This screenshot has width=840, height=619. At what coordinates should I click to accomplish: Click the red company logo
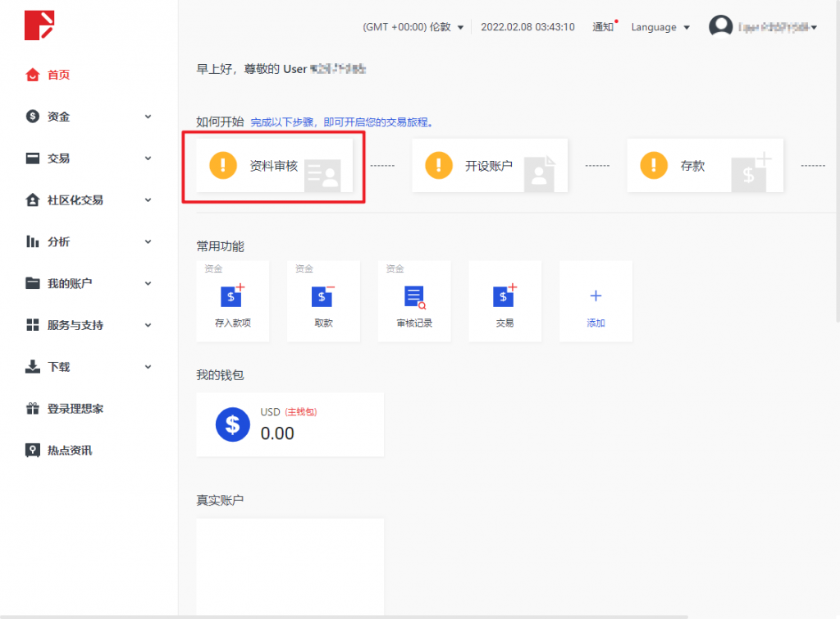[x=39, y=25]
